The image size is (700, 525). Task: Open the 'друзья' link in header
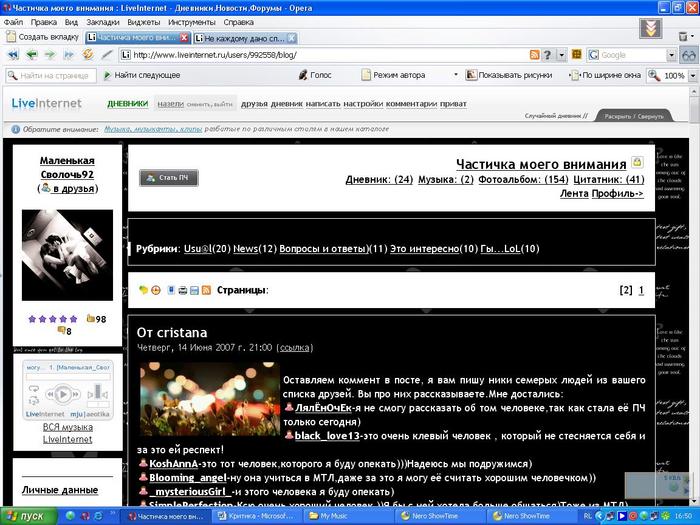tap(254, 104)
